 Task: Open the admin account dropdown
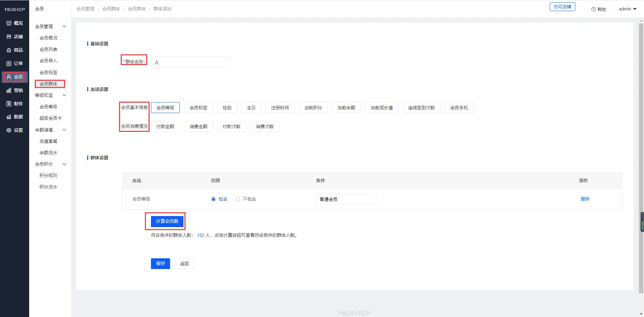[628, 9]
